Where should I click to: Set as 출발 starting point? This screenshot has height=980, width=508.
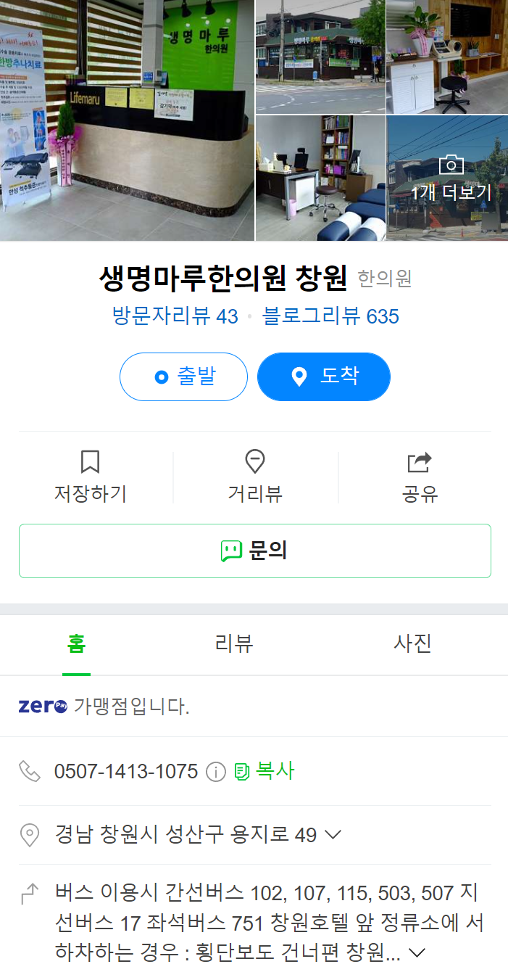pos(183,376)
